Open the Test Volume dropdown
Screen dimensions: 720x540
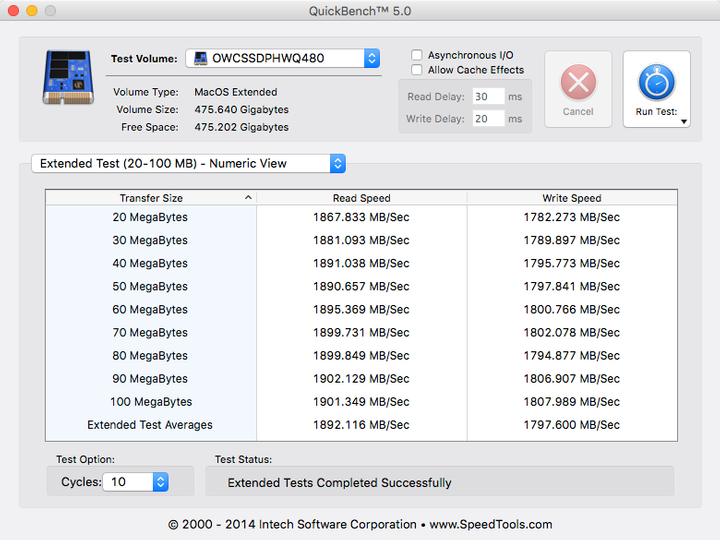pos(371,59)
